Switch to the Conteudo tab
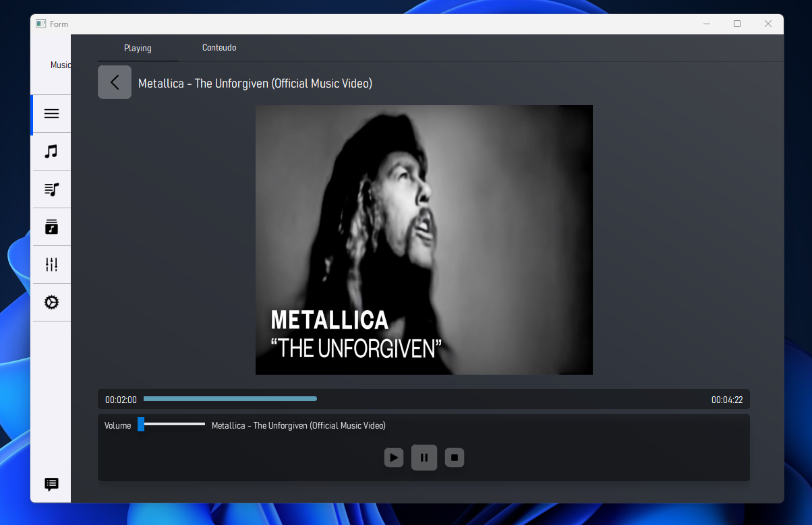Viewport: 812px width, 525px height. click(219, 48)
